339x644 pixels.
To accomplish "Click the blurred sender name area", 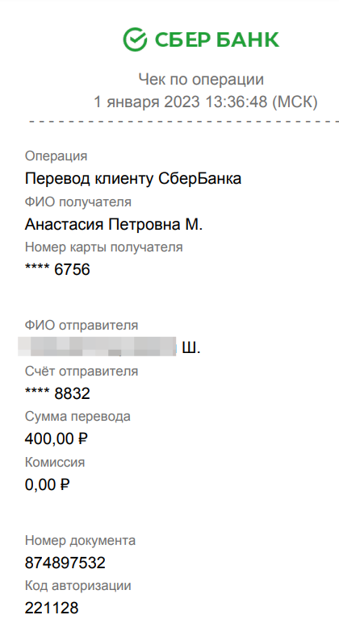I will [97, 347].
